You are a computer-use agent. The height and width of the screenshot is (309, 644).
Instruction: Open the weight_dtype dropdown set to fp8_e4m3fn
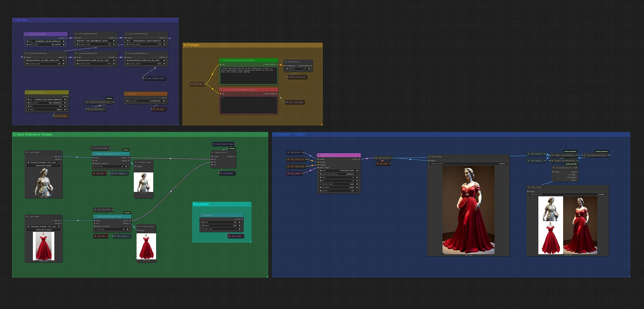46,45
